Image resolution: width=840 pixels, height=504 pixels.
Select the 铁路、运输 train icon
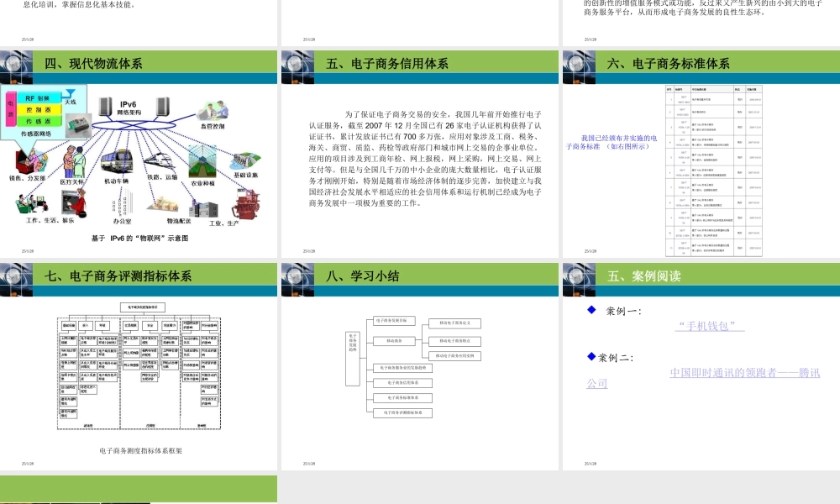click(160, 160)
